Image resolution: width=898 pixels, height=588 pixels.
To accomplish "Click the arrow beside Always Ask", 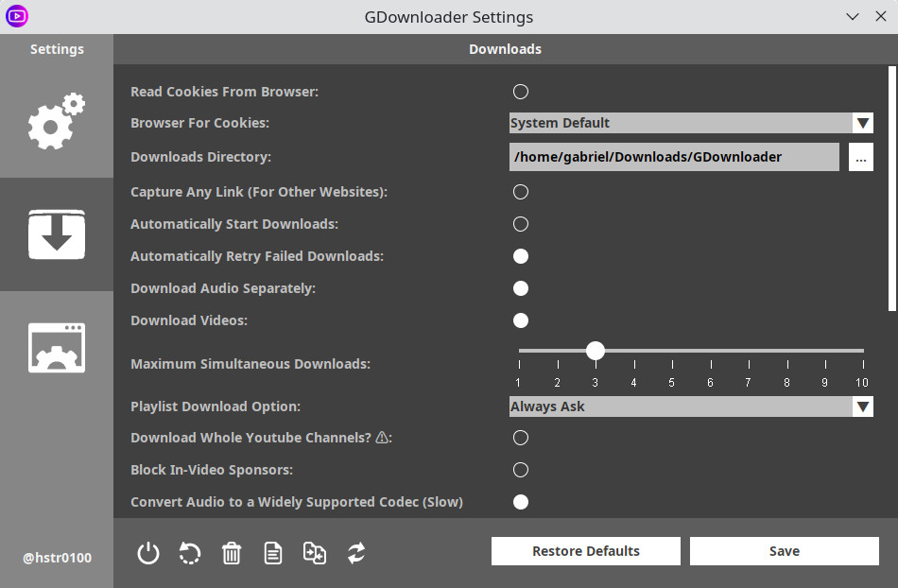I will pos(862,406).
